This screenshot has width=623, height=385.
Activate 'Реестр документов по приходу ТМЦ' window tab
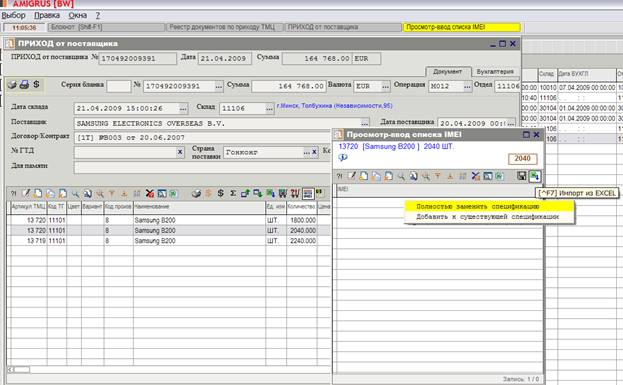[224, 27]
